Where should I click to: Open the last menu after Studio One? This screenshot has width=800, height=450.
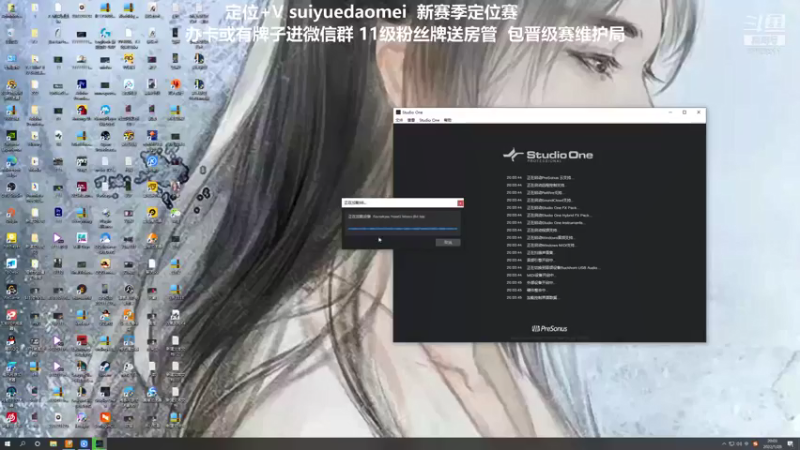pyautogui.click(x=447, y=120)
